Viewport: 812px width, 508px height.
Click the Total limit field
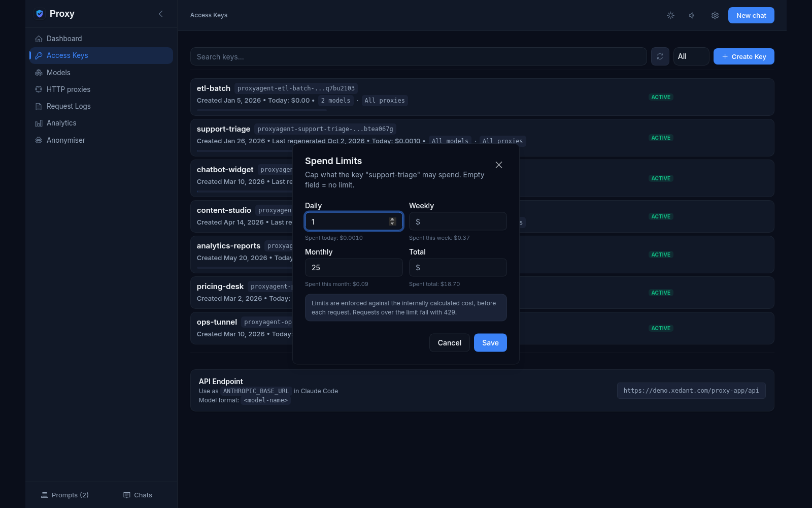(458, 267)
